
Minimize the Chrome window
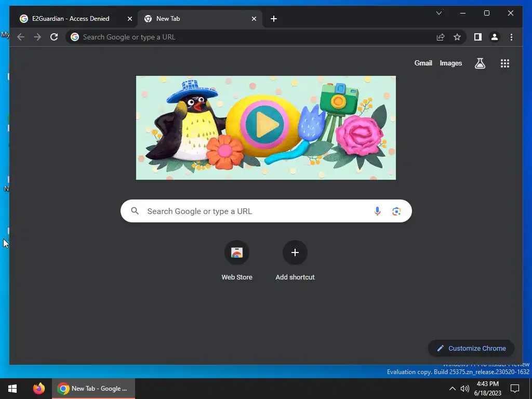(463, 13)
